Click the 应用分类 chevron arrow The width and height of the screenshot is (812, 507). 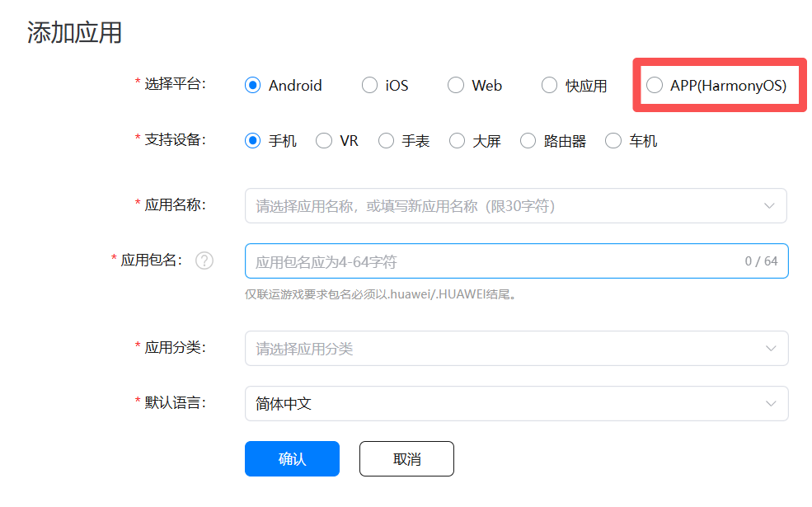[x=771, y=348]
